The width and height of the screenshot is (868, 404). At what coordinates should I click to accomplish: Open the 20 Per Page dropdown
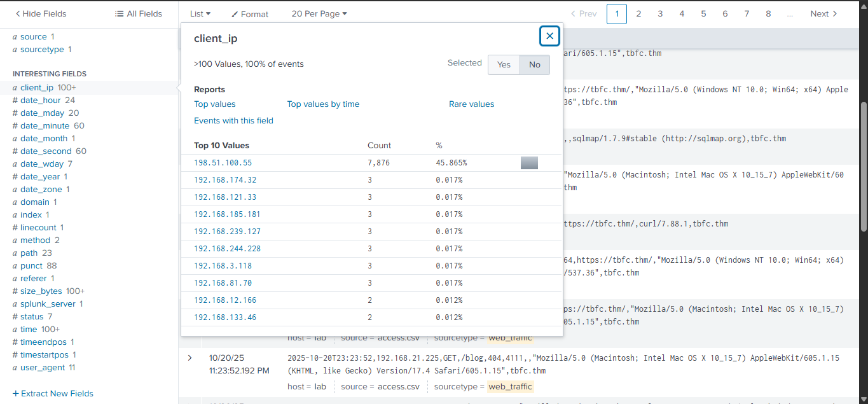319,13
